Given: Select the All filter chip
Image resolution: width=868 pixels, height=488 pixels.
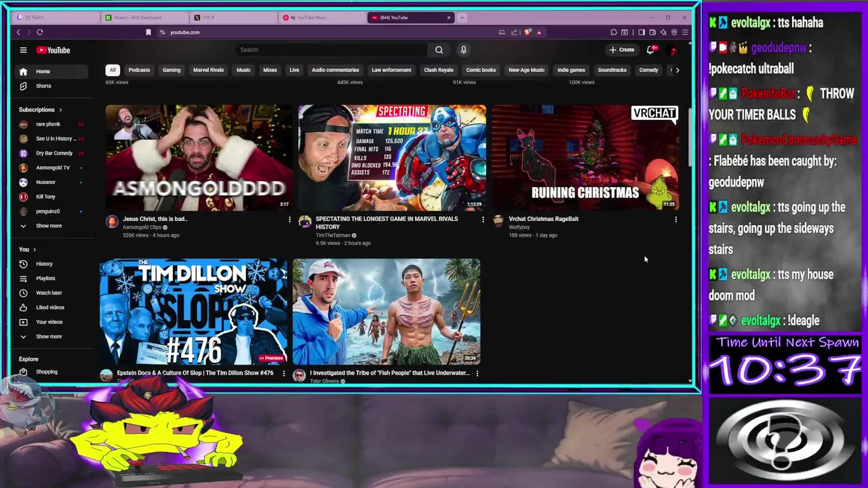Looking at the screenshot, I should [113, 70].
